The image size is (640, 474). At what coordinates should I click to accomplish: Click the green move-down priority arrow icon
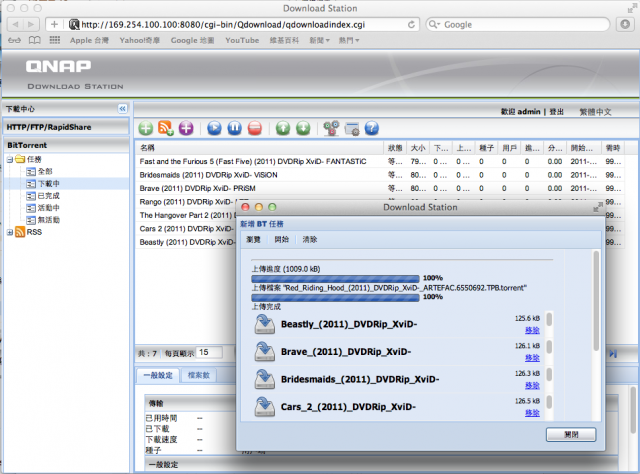(303, 128)
